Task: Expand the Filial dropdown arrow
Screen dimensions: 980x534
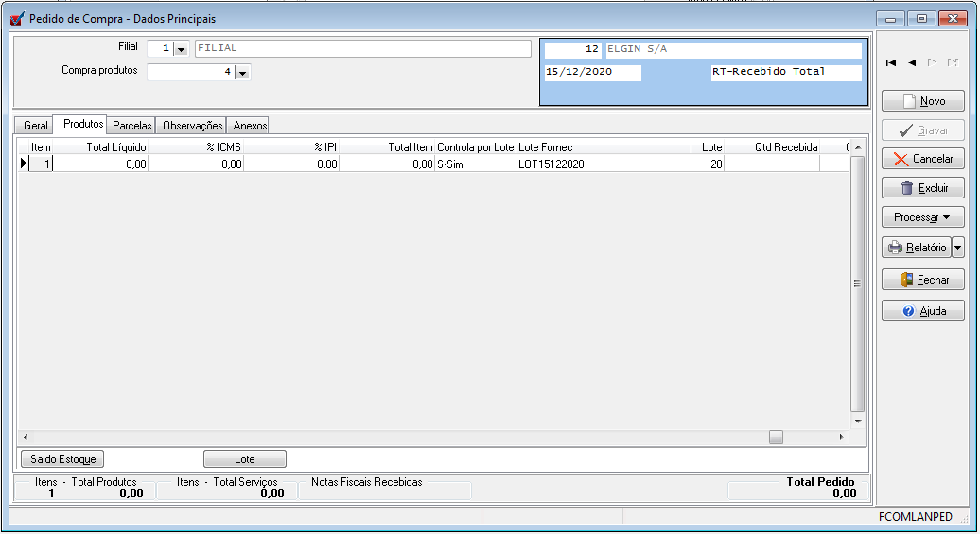Action: pyautogui.click(x=181, y=49)
